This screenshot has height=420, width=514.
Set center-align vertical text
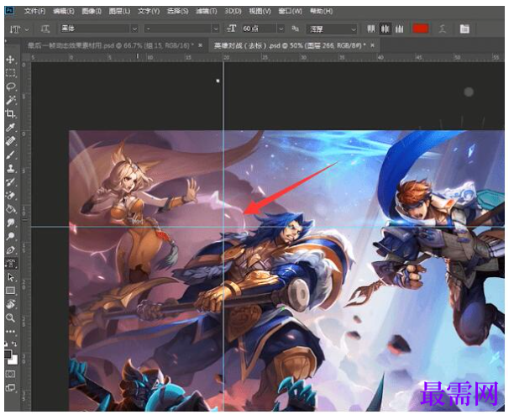(x=385, y=29)
